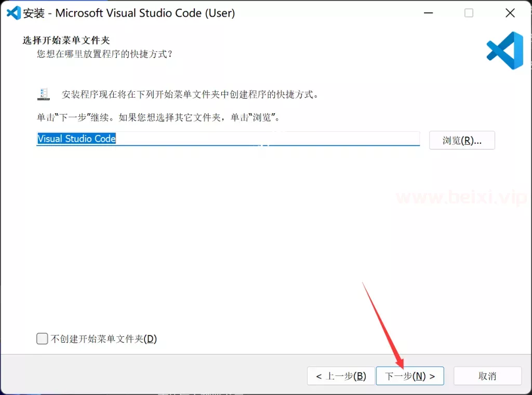Continue with the 下一步(N) button

point(410,376)
